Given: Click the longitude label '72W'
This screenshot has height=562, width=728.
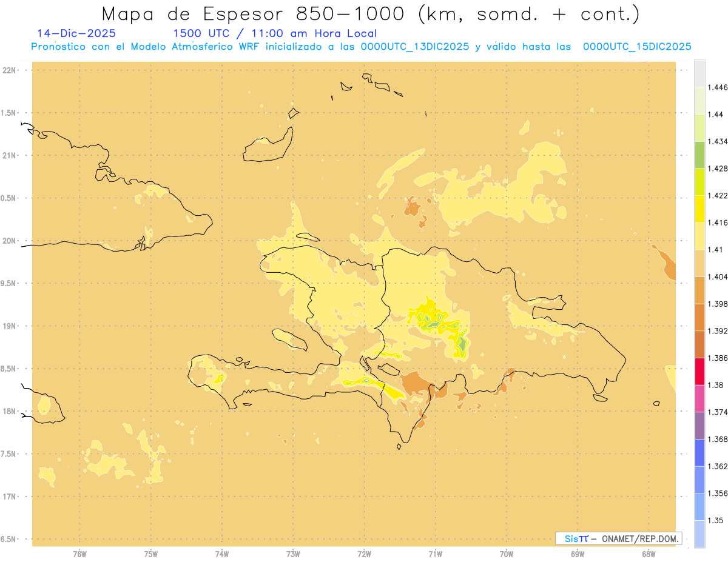Looking at the screenshot, I should coord(364,554).
